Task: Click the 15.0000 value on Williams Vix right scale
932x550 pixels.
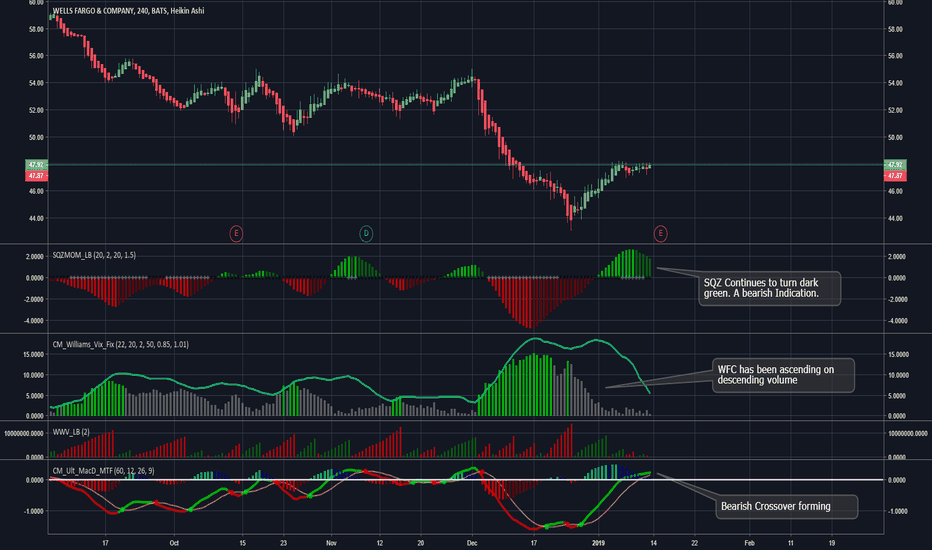Action: pyautogui.click(x=898, y=354)
